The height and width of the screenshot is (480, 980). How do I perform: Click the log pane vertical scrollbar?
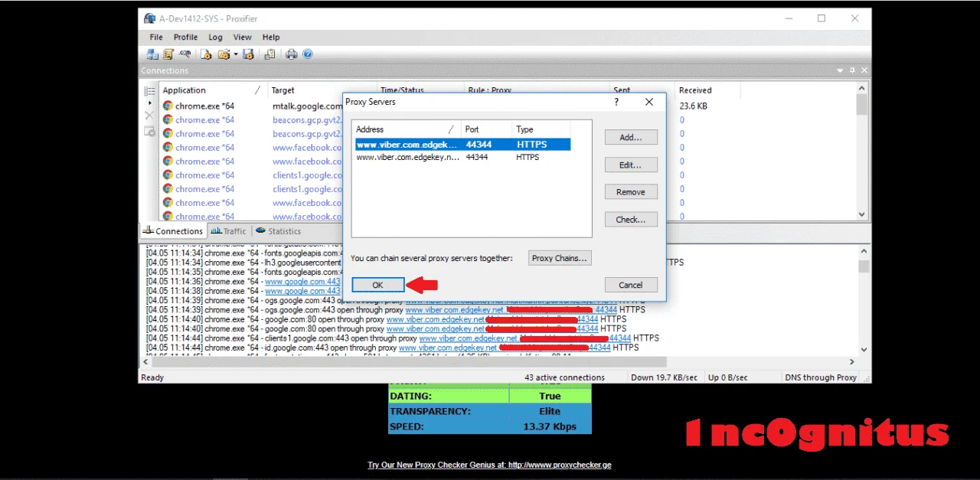(x=864, y=302)
